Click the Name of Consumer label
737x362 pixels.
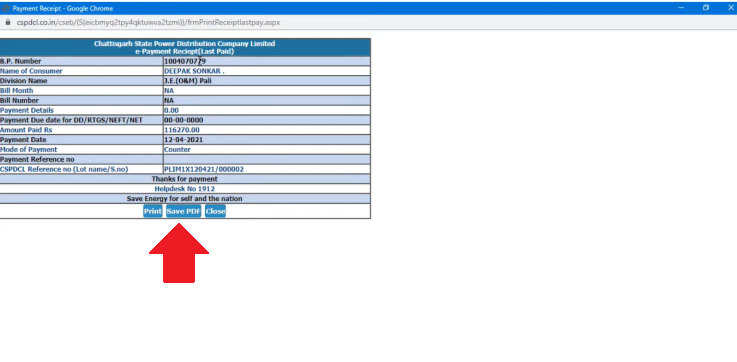[31, 71]
